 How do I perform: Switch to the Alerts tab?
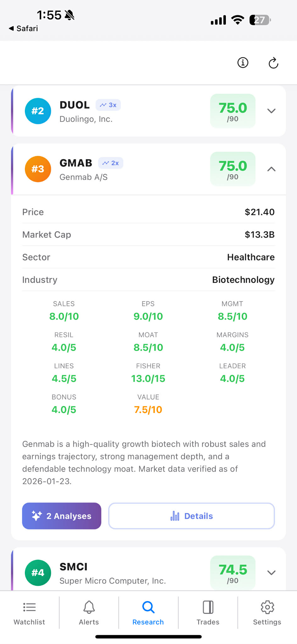pyautogui.click(x=89, y=613)
